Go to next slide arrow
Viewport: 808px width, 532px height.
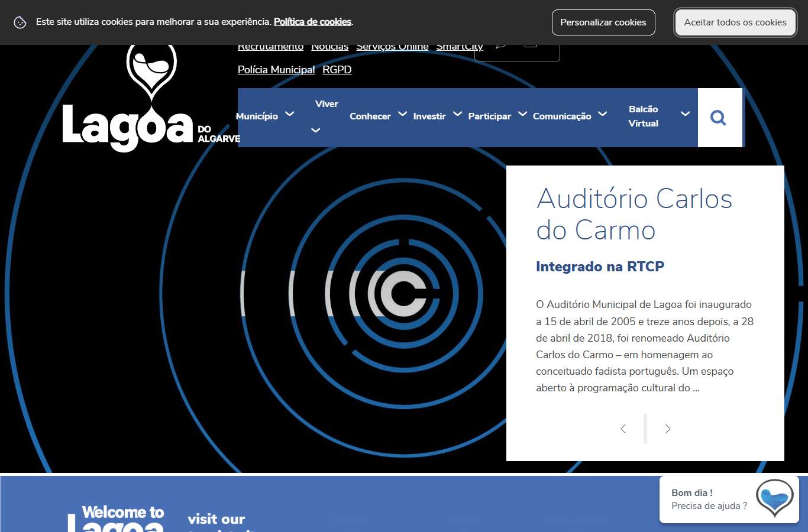coord(668,429)
